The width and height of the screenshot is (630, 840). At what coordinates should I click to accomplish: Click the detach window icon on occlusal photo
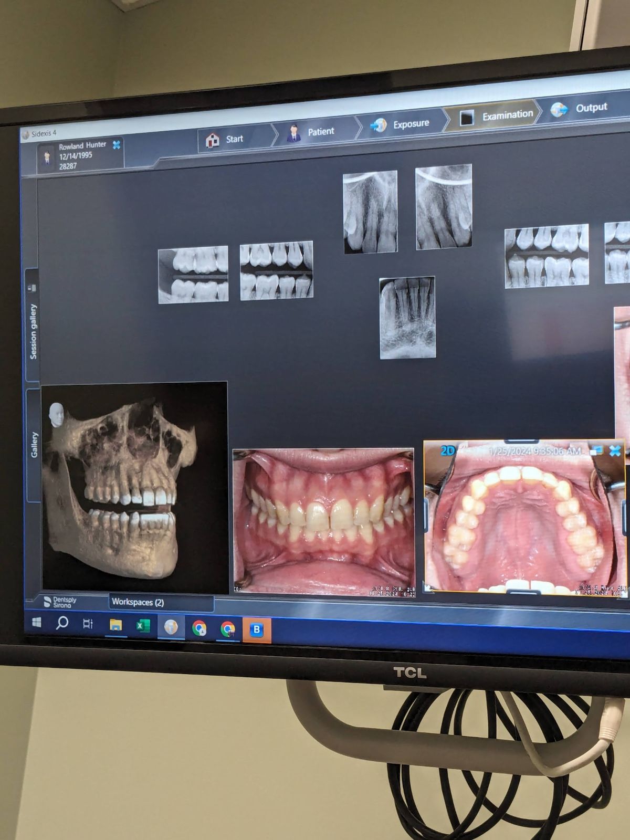coord(596,450)
